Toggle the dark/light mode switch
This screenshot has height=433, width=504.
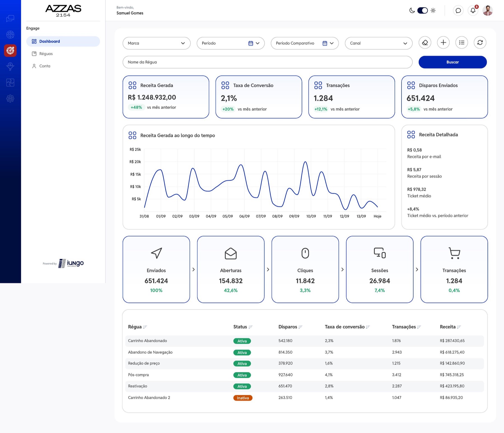[423, 11]
